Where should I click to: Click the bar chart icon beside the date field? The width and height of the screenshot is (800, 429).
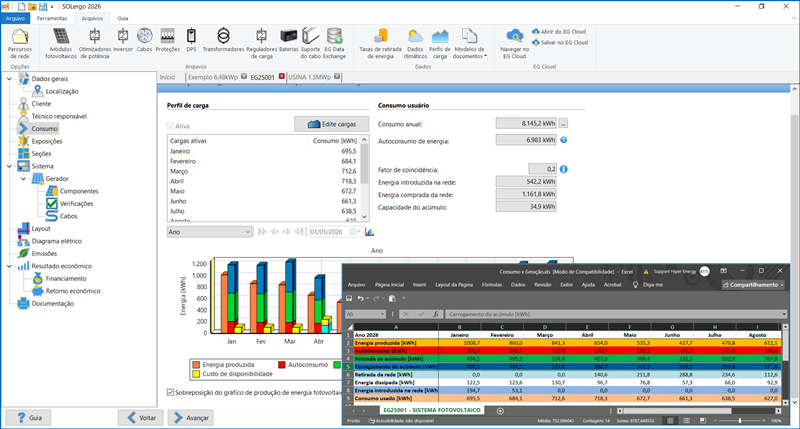pyautogui.click(x=369, y=232)
